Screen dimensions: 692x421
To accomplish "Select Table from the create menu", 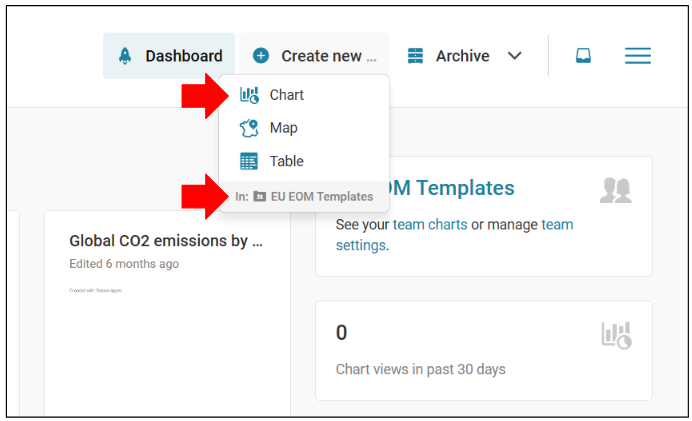I will tap(304, 161).
